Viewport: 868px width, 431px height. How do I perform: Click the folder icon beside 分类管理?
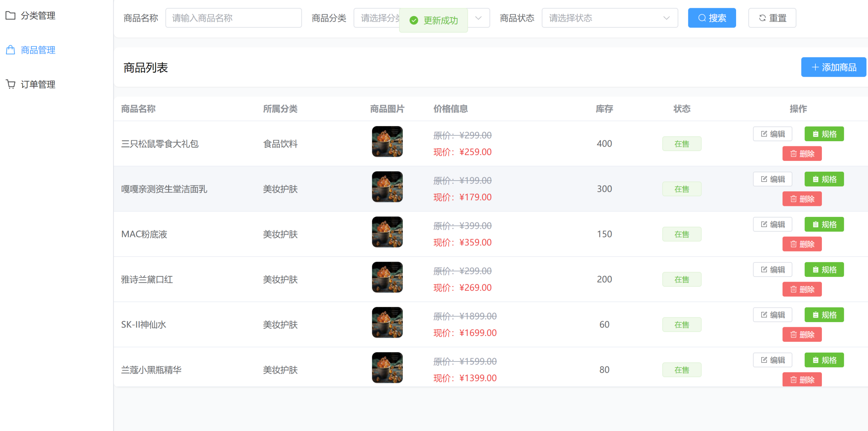pyautogui.click(x=11, y=16)
